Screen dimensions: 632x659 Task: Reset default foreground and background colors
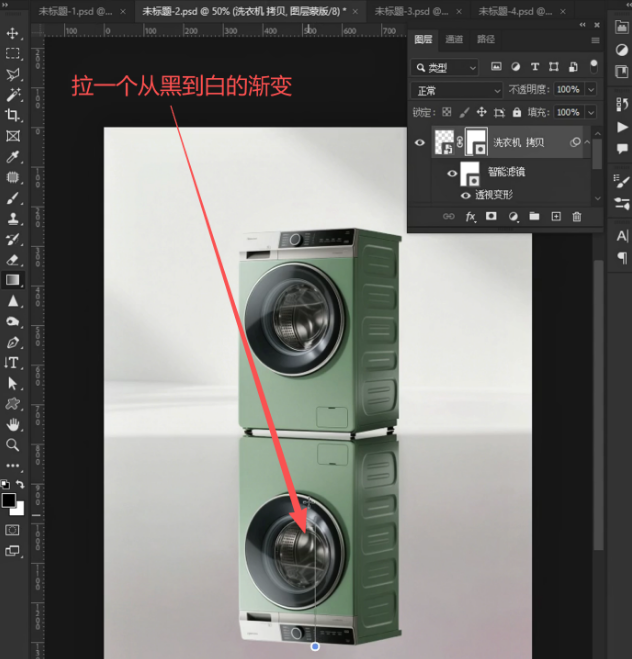pyautogui.click(x=5, y=484)
